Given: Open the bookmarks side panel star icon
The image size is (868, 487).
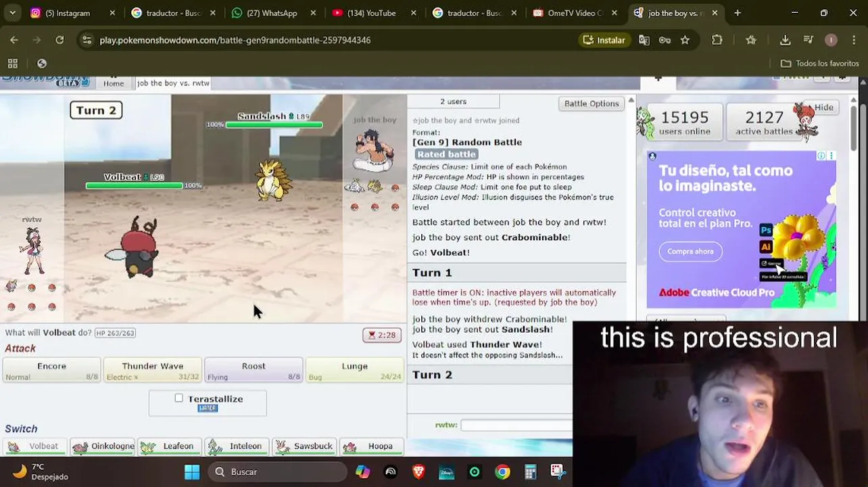Looking at the screenshot, I should [751, 40].
